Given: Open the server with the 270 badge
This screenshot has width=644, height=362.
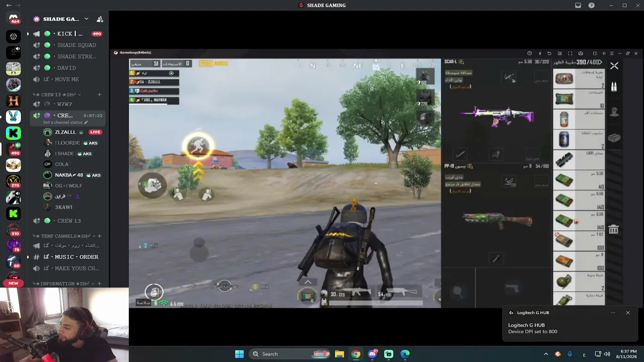Looking at the screenshot, I should pos(14,181).
